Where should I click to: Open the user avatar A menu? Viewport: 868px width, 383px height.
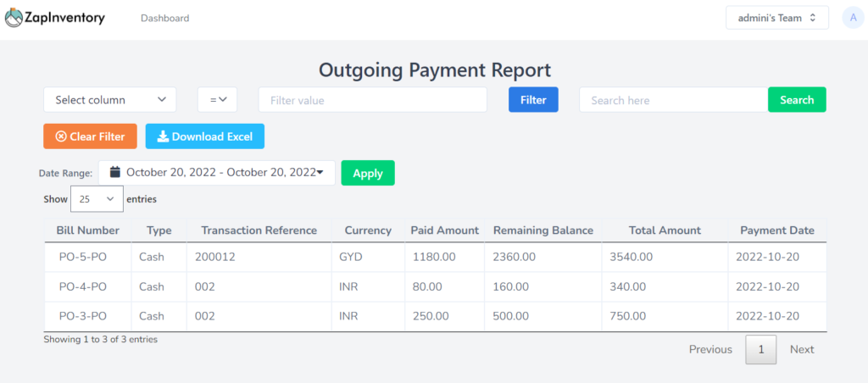(853, 18)
